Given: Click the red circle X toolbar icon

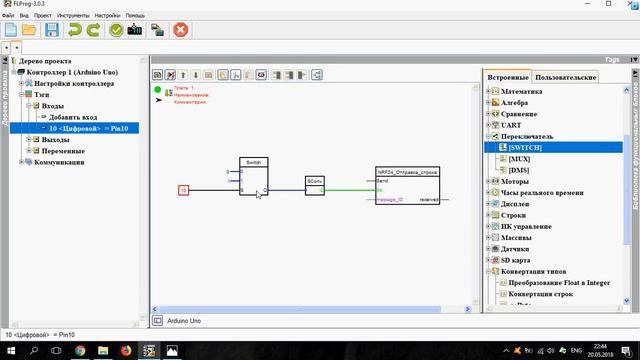Looking at the screenshot, I should pyautogui.click(x=180, y=30).
